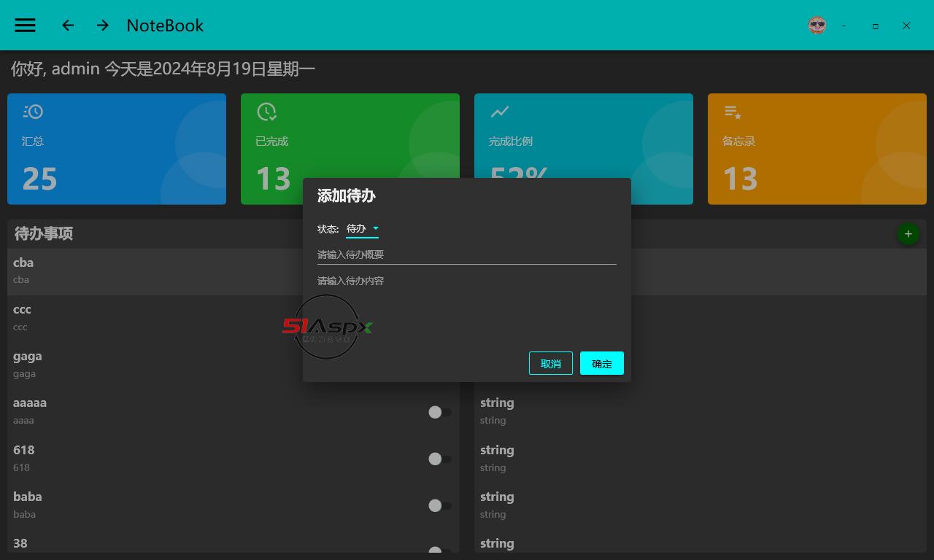The height and width of the screenshot is (560, 934).
Task: Go forward with the right arrow
Action: point(103,26)
